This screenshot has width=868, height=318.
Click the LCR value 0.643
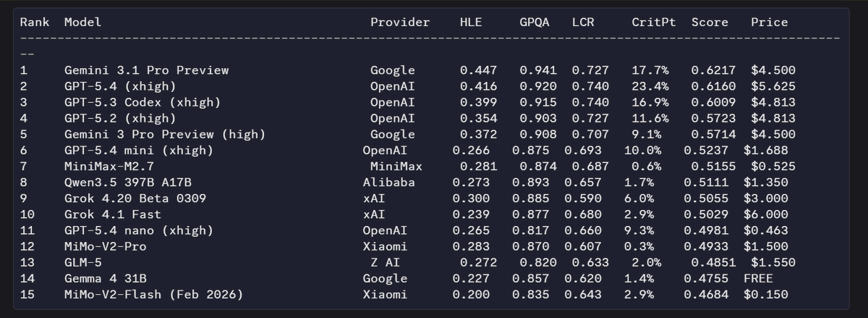583,294
